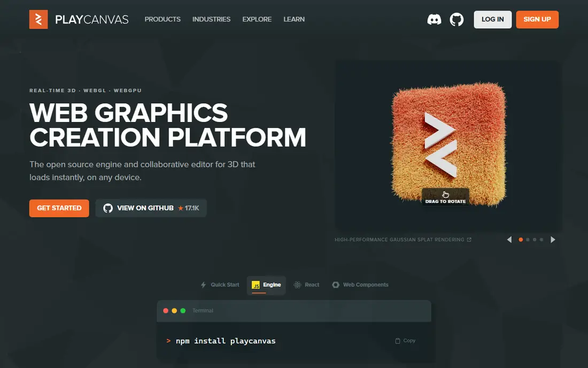
Task: Select the fourth carousel dot
Action: pos(541,239)
